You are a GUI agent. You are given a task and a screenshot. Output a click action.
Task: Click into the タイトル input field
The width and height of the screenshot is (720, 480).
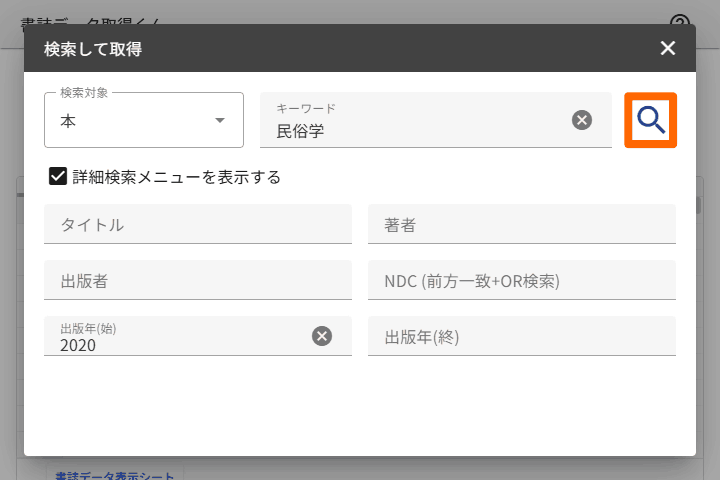coord(198,224)
